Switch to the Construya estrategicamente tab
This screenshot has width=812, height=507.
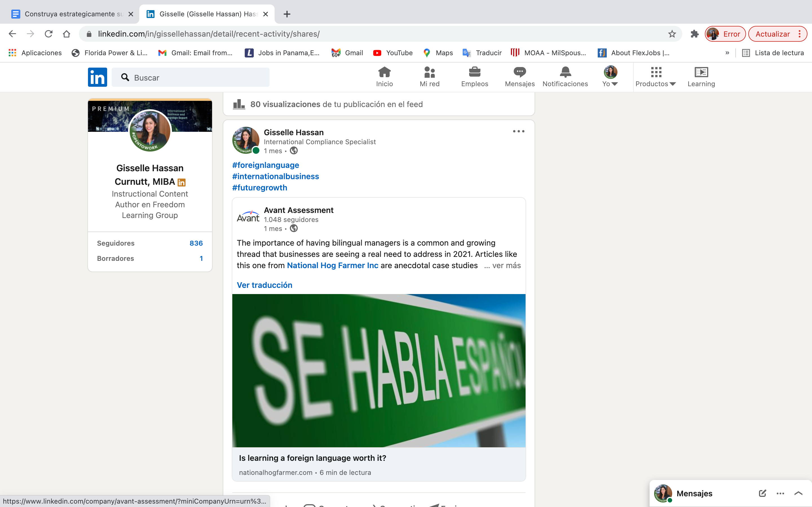click(x=72, y=14)
